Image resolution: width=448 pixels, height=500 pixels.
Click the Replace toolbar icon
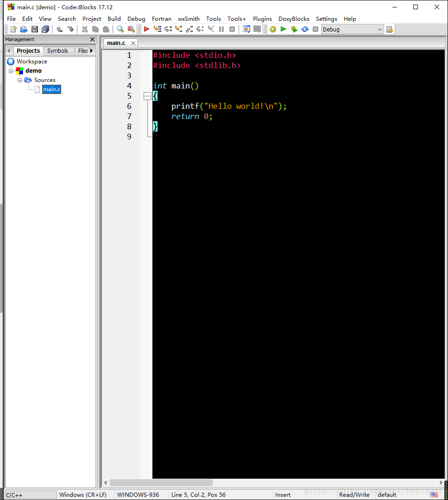click(x=131, y=29)
